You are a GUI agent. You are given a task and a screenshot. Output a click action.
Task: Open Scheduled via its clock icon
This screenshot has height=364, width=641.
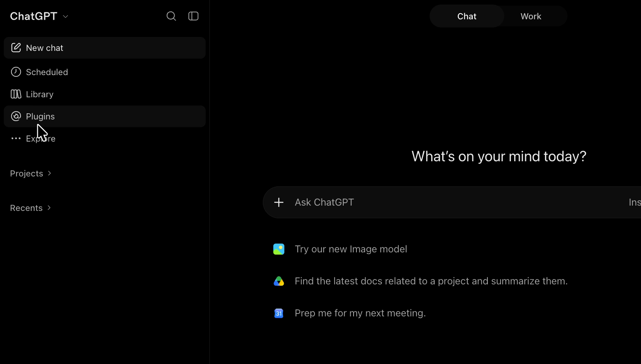(16, 72)
